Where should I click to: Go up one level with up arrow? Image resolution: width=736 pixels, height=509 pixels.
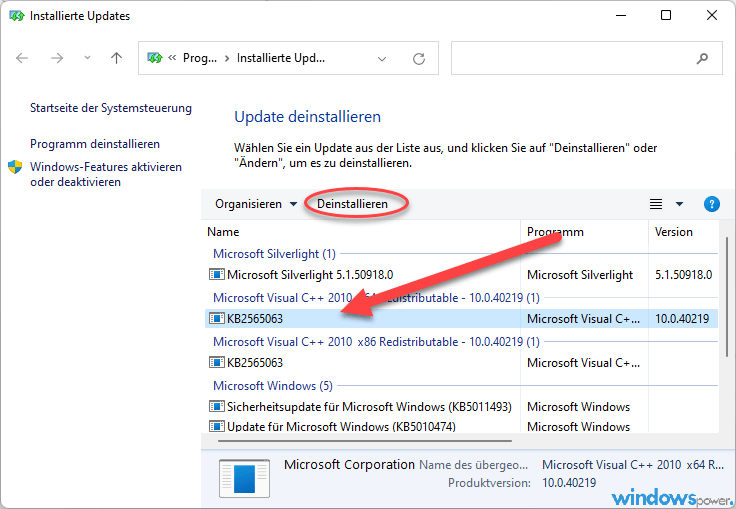click(116, 58)
